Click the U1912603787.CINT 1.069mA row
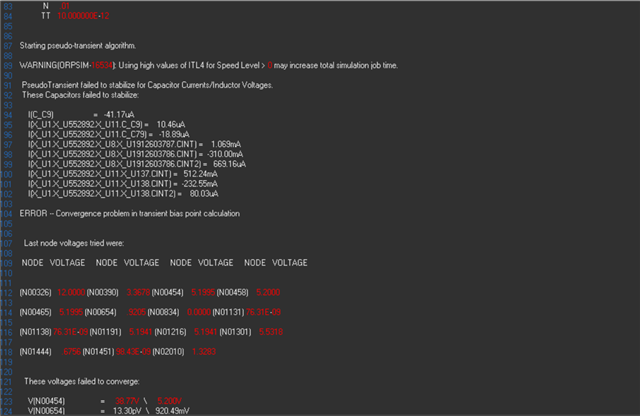 134,145
